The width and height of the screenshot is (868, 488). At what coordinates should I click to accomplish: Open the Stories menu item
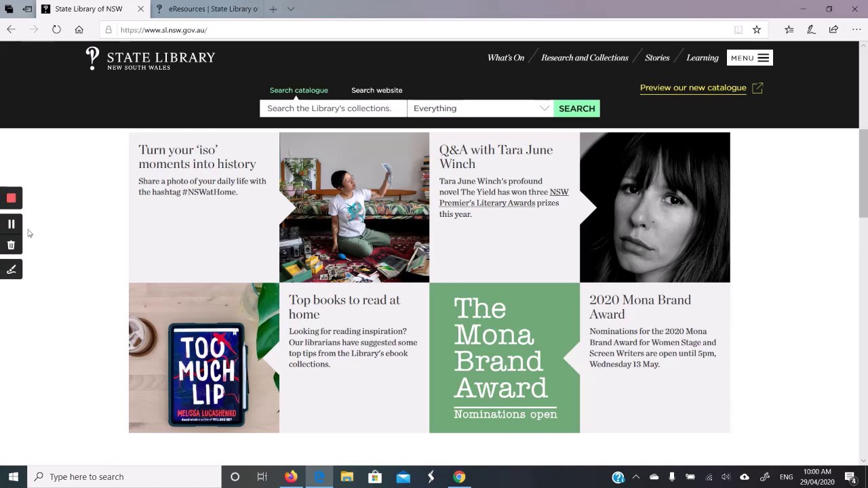tap(657, 58)
